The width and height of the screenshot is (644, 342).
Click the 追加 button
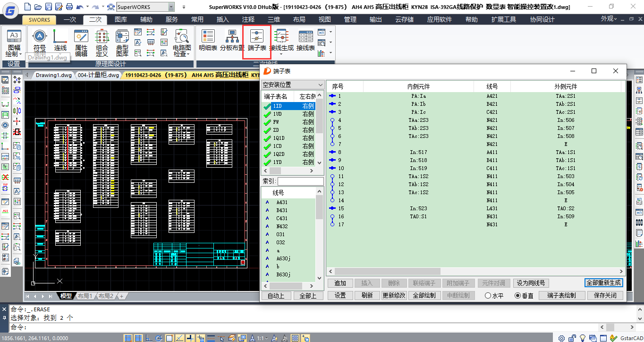(340, 283)
